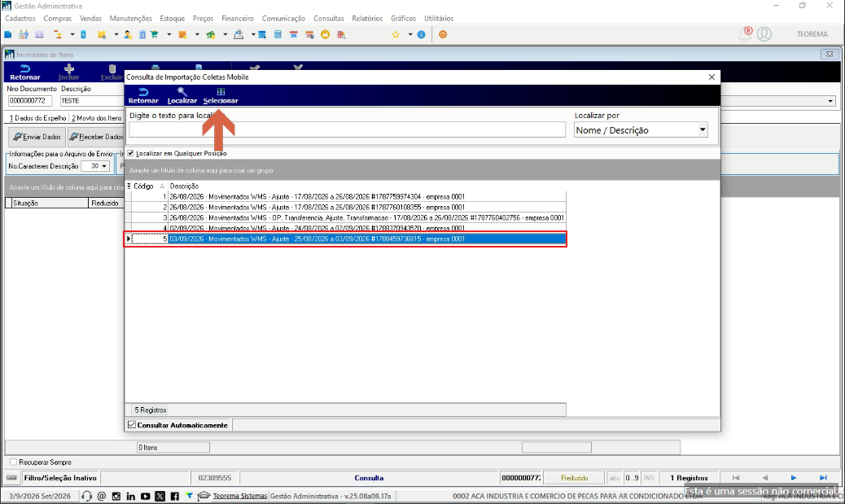Image resolution: width=845 pixels, height=504 pixels.
Task: Open the LinkedIn icon in status bar
Action: (131, 496)
